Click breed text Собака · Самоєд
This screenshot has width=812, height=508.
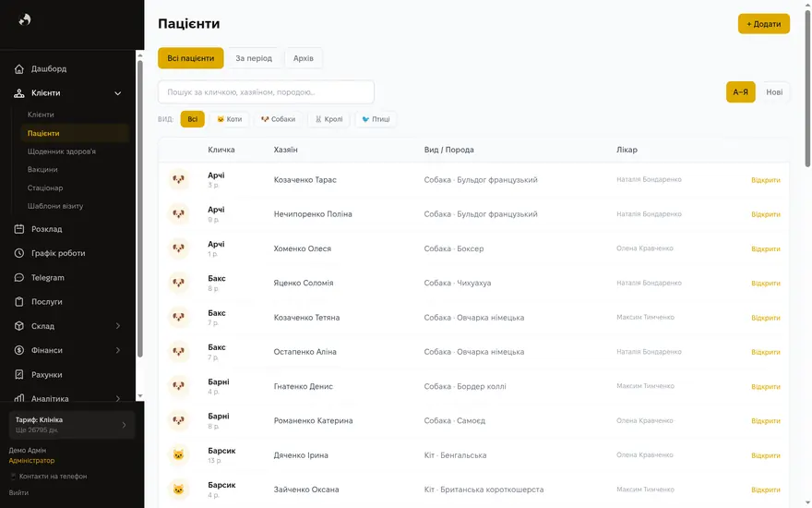pos(455,420)
